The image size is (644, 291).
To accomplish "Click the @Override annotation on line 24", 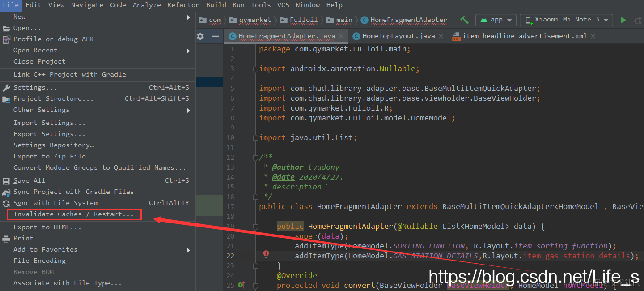I will (297, 275).
